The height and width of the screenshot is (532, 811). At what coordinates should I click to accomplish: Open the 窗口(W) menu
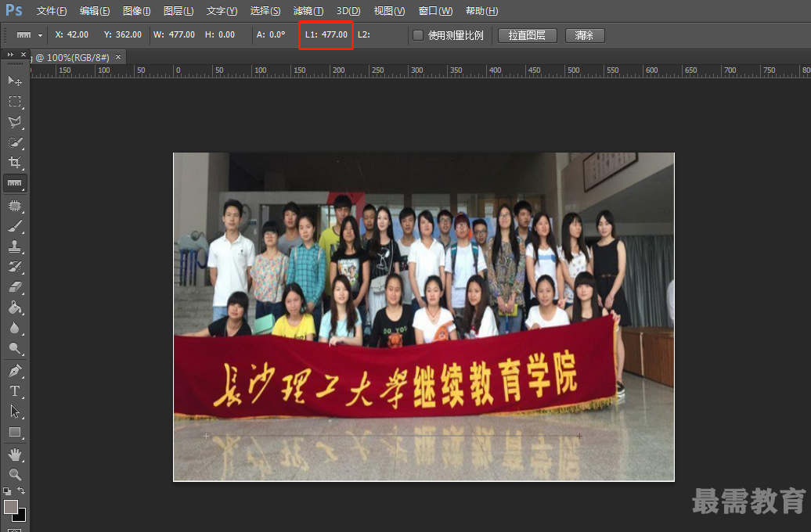[x=435, y=11]
